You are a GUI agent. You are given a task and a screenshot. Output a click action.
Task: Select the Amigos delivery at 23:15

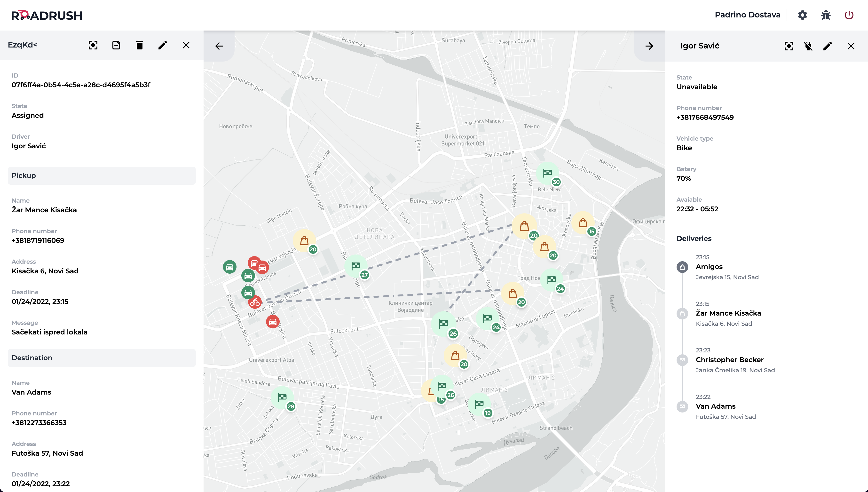click(x=709, y=267)
